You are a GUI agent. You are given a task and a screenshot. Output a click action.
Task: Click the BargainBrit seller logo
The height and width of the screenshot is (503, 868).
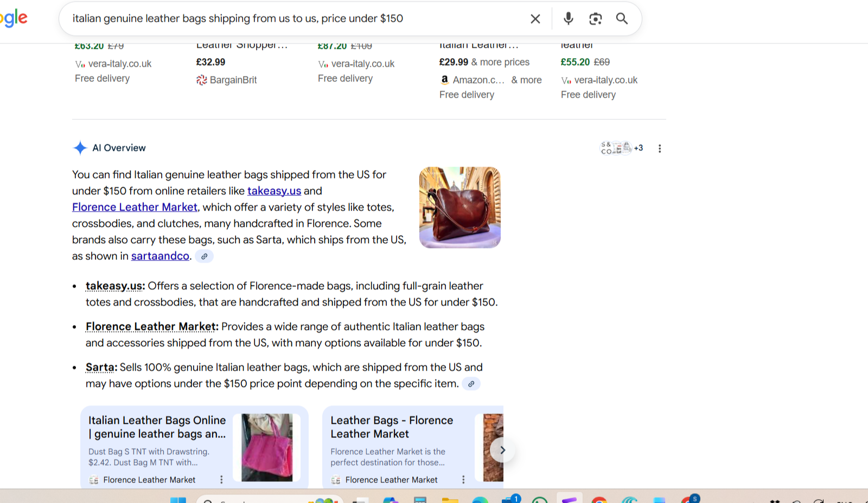coord(202,80)
